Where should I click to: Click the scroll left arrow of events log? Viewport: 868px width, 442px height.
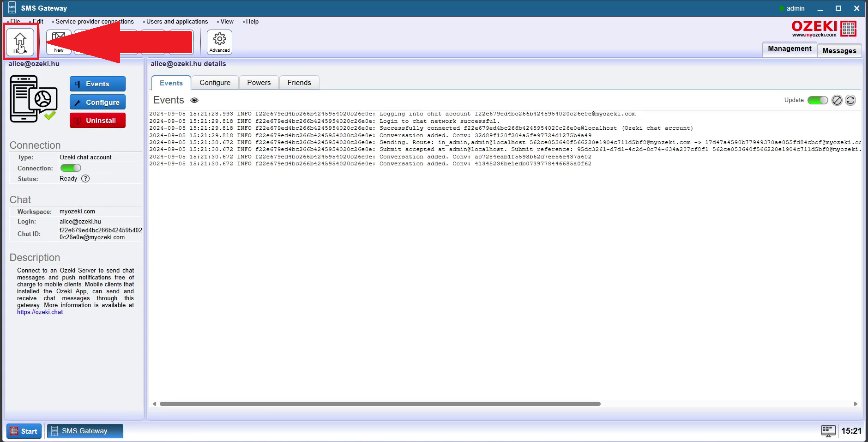coord(154,404)
